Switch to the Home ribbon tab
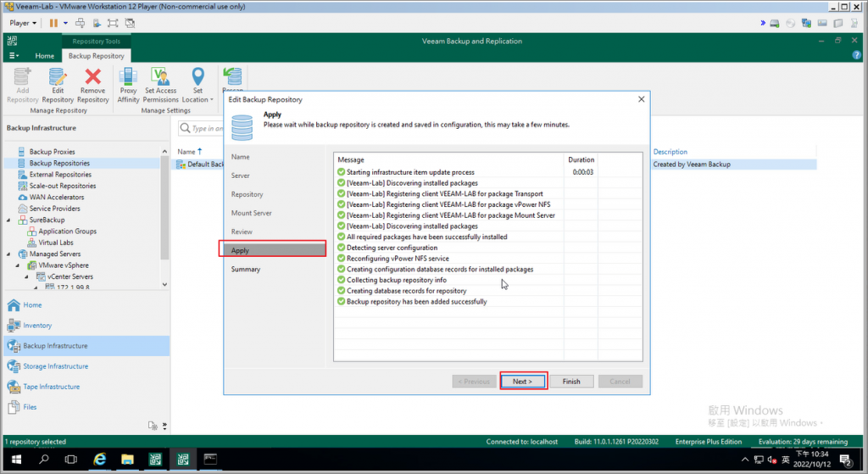 click(45, 56)
